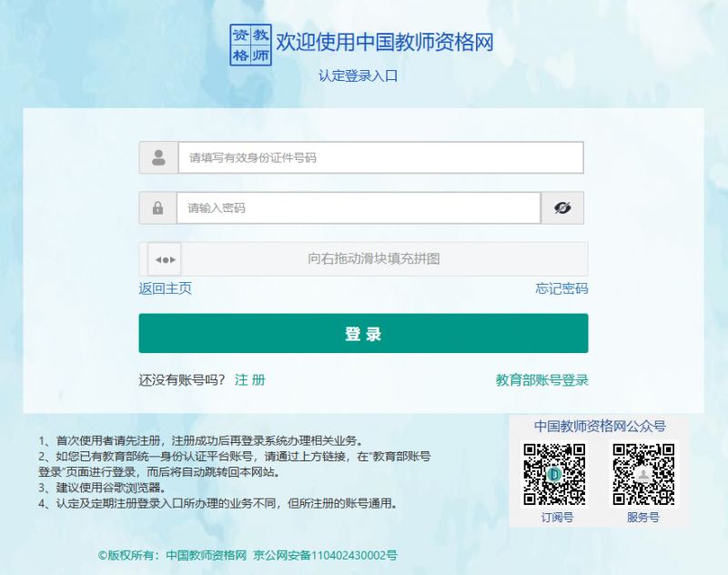
Task: Open the 返回主页 link
Action: click(x=166, y=288)
